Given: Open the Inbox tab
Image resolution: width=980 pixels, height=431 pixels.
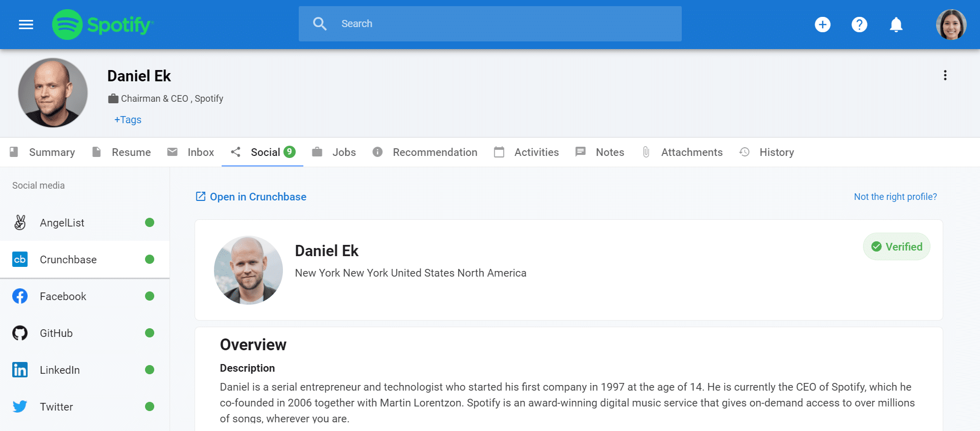Looking at the screenshot, I should coord(191,152).
